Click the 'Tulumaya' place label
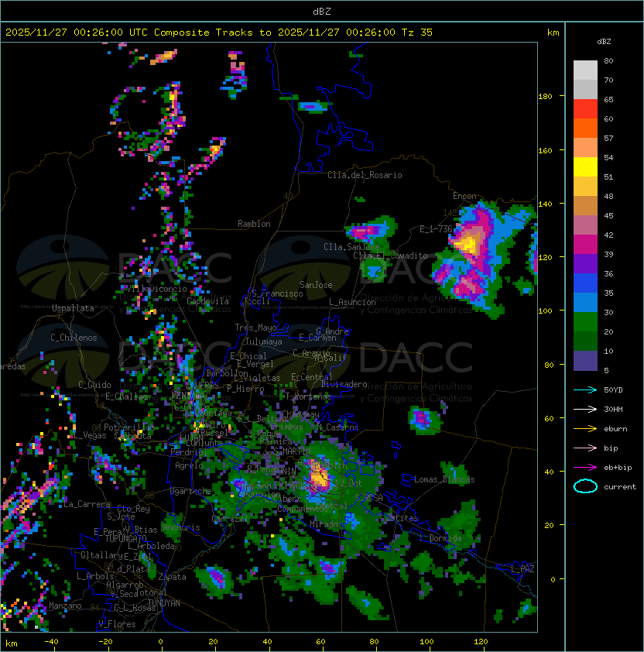Image resolution: width=644 pixels, height=652 pixels. [264, 341]
